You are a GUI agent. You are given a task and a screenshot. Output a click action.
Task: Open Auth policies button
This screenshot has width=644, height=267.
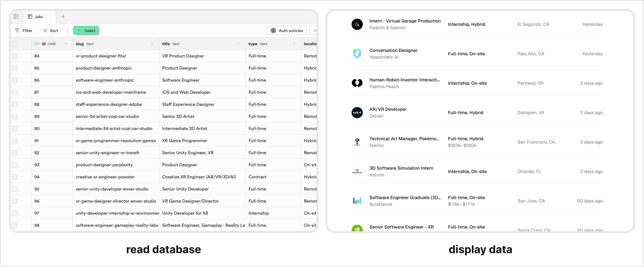(286, 30)
